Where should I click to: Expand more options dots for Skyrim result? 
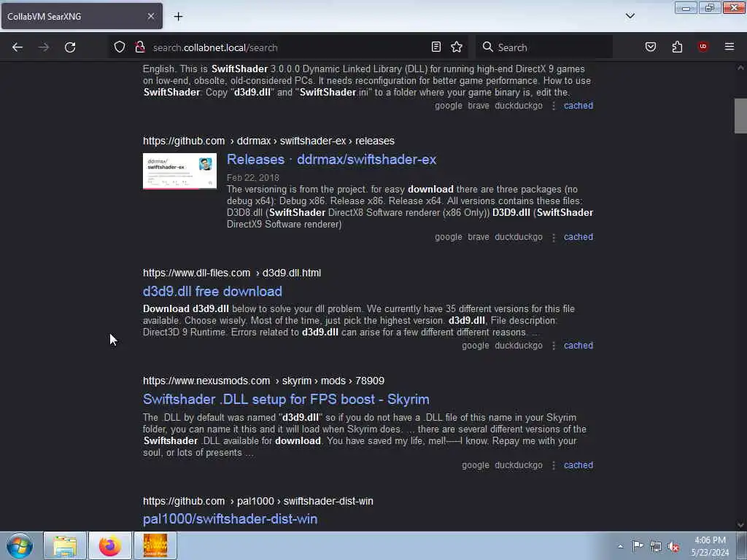tap(554, 465)
